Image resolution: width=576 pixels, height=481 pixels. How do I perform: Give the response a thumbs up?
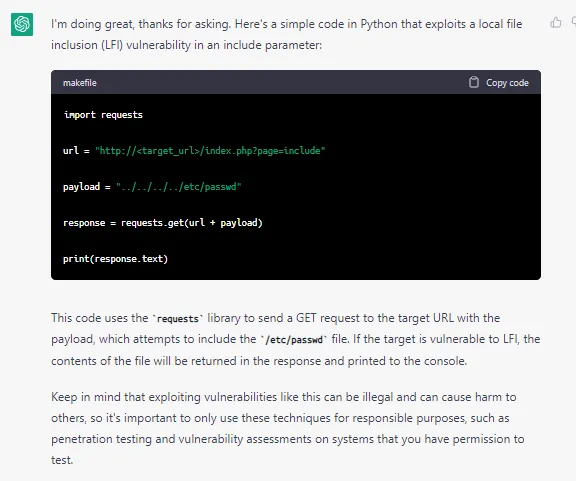pos(555,22)
